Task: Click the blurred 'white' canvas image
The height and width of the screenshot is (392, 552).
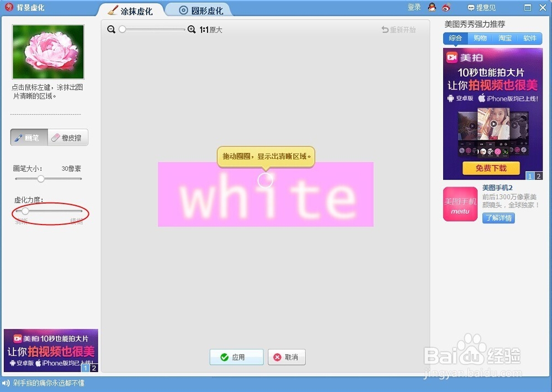Action: [x=266, y=194]
